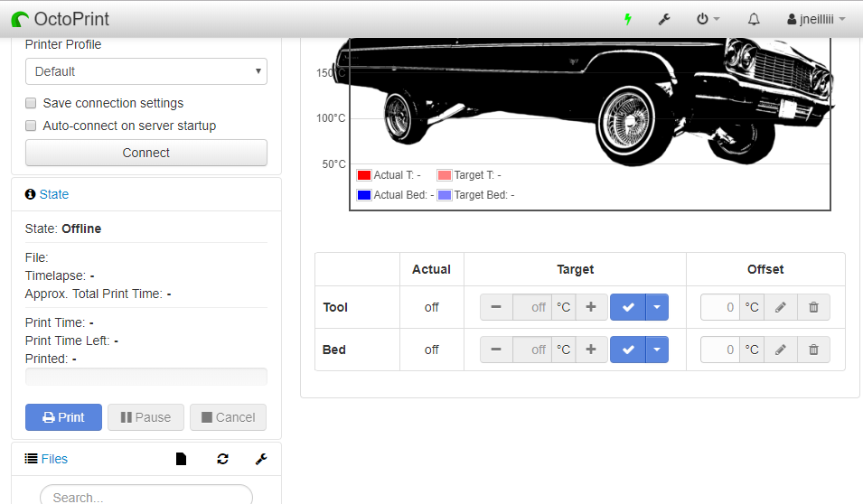Click the Bed target temperature field
Viewport: 863px width, 504px height.
click(531, 350)
